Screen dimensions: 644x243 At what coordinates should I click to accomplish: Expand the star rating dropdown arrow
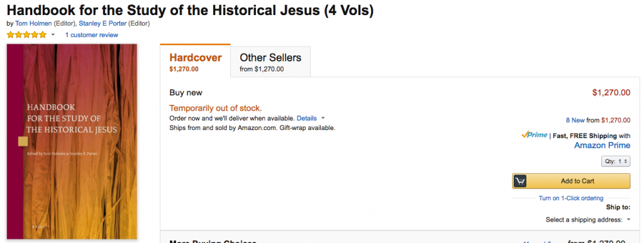coord(53,35)
